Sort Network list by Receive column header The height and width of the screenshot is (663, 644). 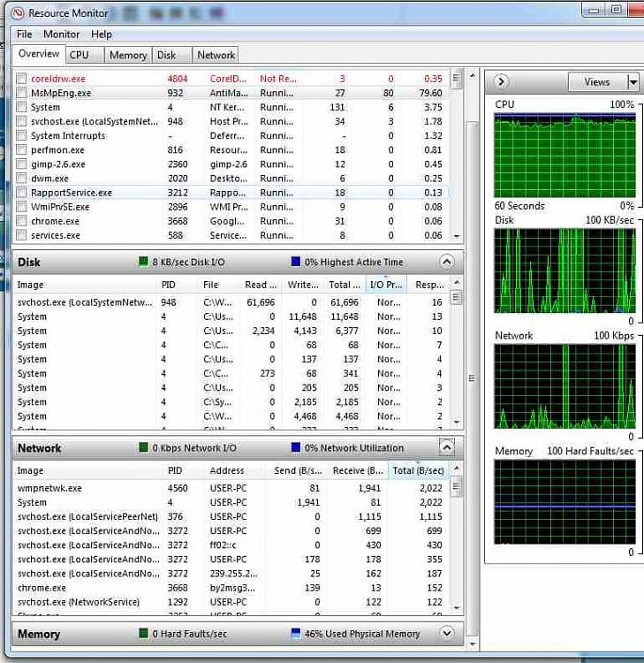pyautogui.click(x=358, y=470)
